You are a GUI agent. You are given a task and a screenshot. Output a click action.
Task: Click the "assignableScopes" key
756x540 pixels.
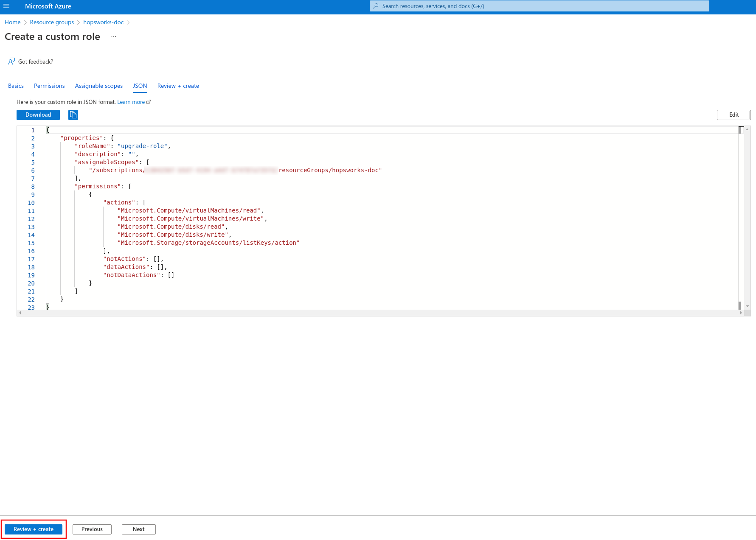coord(107,162)
